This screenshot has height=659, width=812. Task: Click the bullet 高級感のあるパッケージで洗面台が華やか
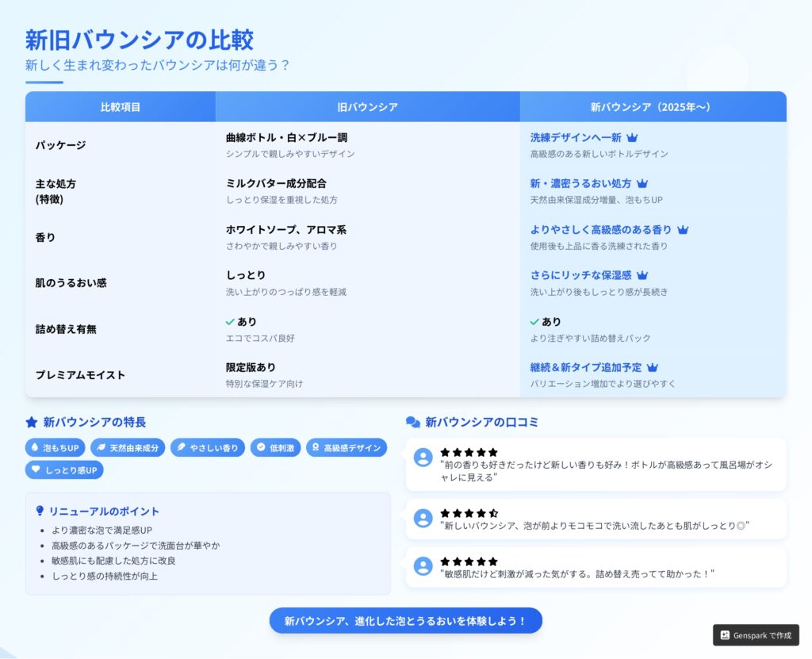pyautogui.click(x=136, y=546)
